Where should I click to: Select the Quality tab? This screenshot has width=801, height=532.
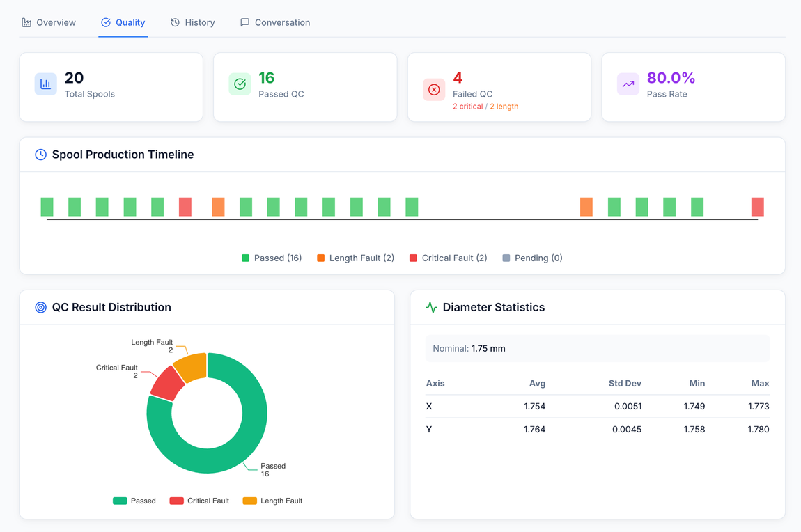click(x=123, y=22)
